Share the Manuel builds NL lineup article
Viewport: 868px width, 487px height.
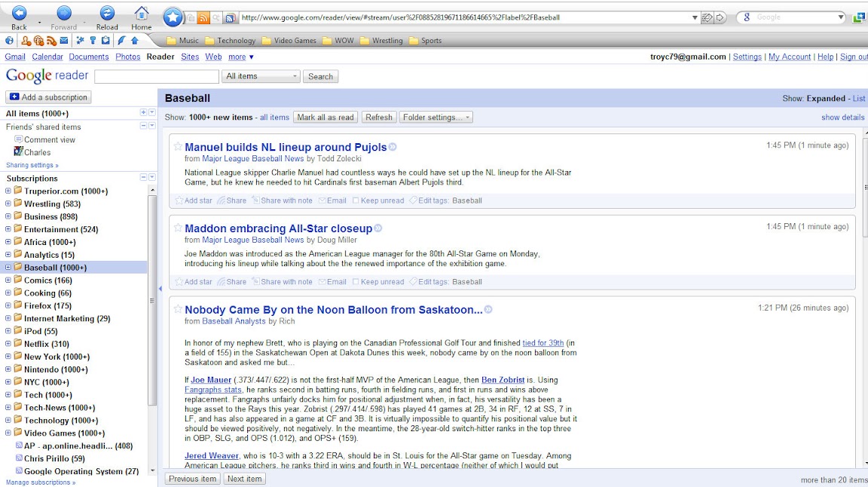pos(232,201)
